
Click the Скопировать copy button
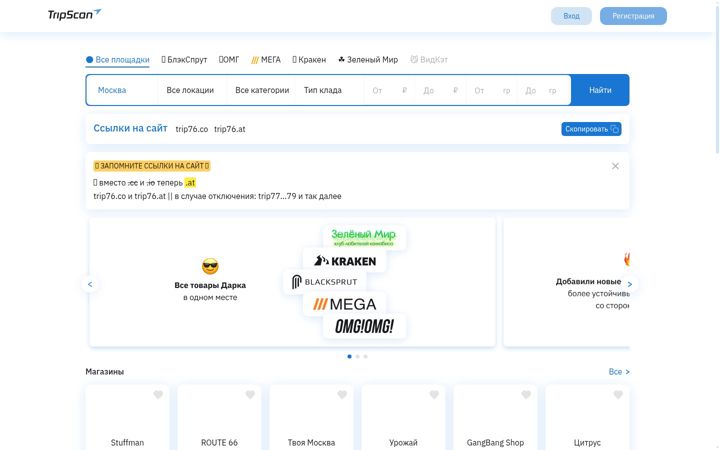[591, 129]
